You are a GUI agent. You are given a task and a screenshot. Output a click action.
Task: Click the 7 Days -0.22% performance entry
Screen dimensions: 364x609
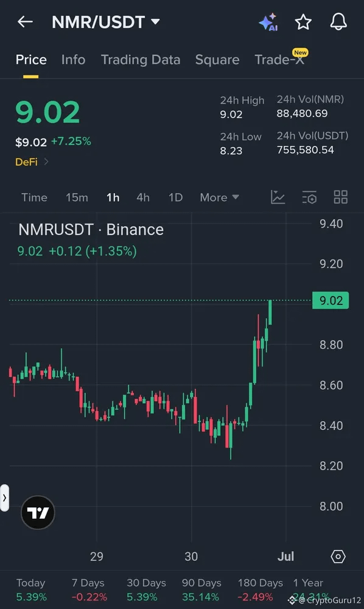point(89,590)
